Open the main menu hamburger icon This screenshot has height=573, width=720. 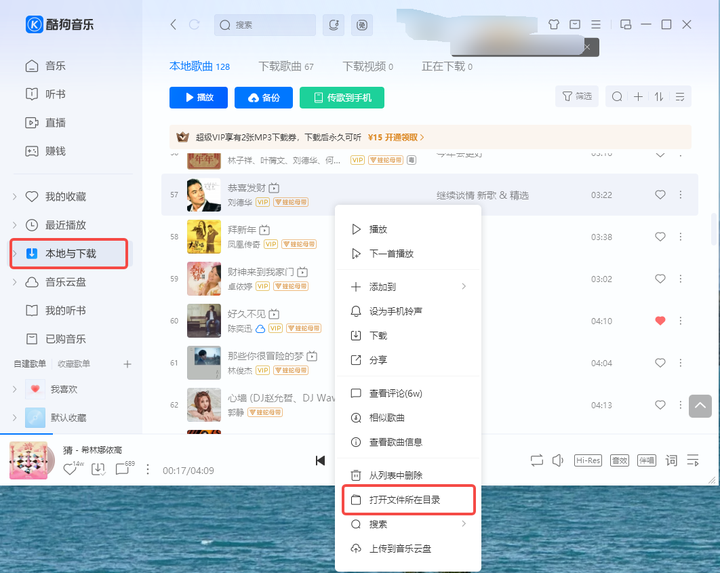pyautogui.click(x=596, y=24)
